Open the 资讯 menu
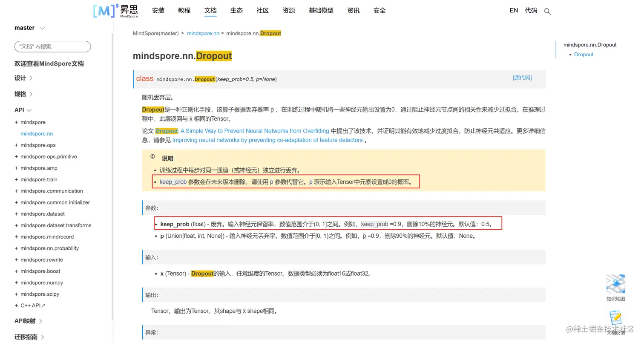 pyautogui.click(x=353, y=11)
